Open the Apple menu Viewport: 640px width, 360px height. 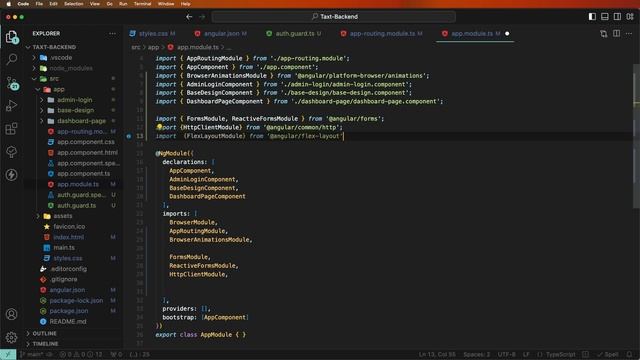coord(9,4)
